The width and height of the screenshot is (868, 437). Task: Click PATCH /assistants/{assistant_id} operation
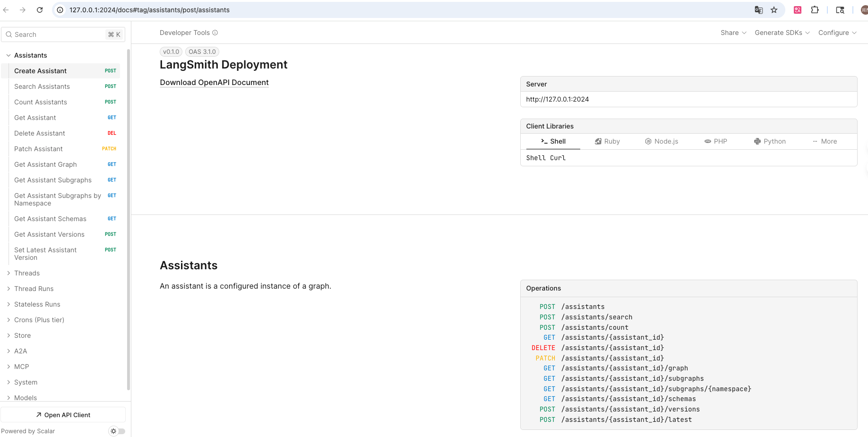click(x=600, y=358)
